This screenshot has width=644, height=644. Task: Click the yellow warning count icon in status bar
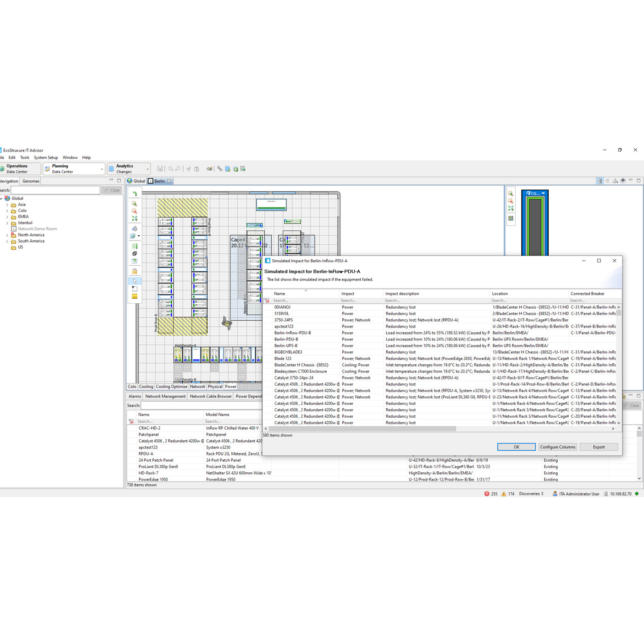pyautogui.click(x=504, y=494)
